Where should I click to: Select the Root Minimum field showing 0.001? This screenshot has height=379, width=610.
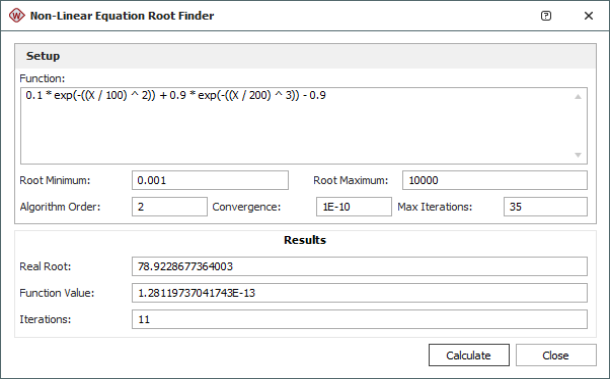tap(210, 180)
